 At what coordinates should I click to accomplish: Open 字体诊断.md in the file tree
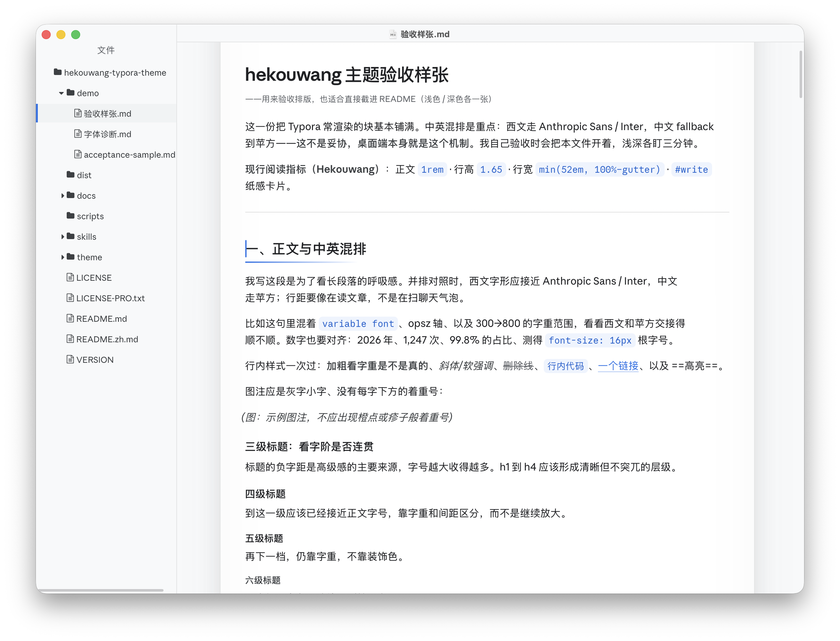coord(108,134)
